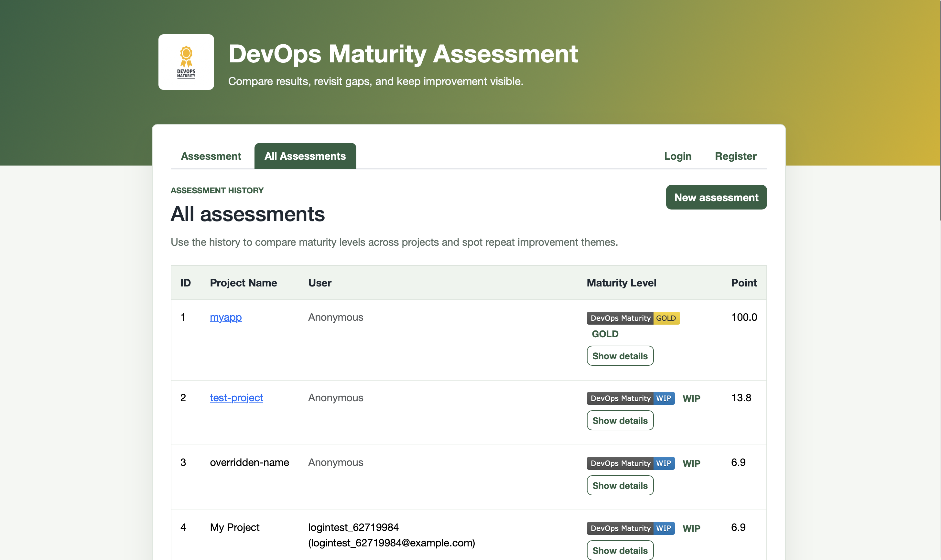Screen dimensions: 941x560
Task: Open the test-project project link
Action: 236,398
